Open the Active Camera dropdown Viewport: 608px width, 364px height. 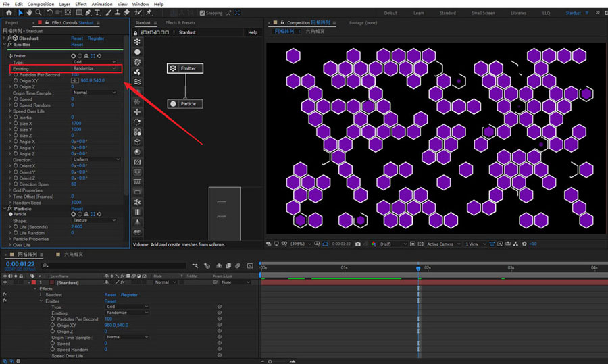coord(442,244)
